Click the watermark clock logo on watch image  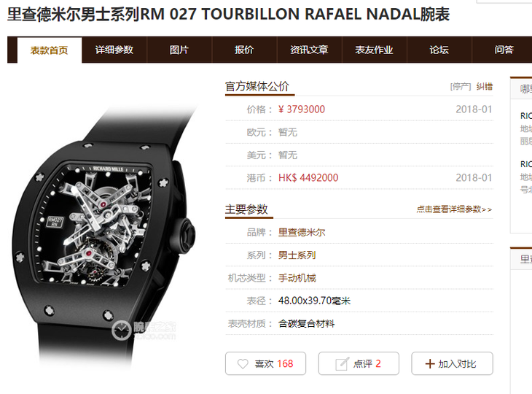point(121,330)
